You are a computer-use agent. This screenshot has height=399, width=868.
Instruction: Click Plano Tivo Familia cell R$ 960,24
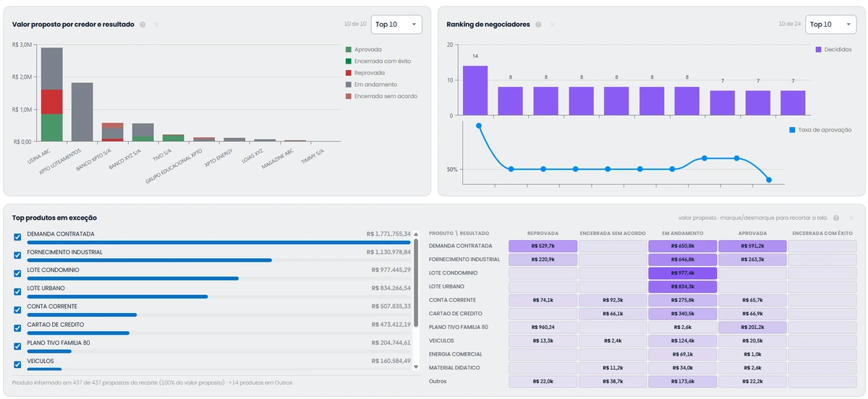pyautogui.click(x=542, y=327)
